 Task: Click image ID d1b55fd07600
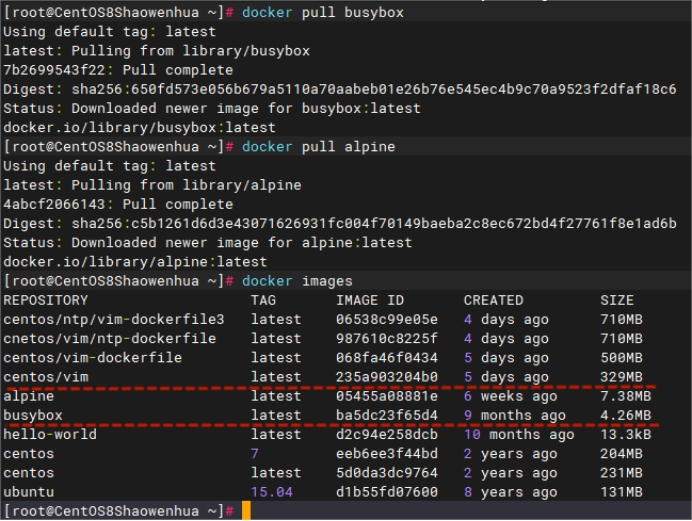click(x=387, y=492)
